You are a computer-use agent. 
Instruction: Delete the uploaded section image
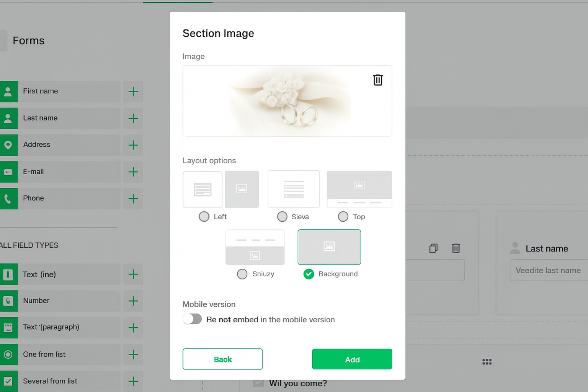(378, 80)
